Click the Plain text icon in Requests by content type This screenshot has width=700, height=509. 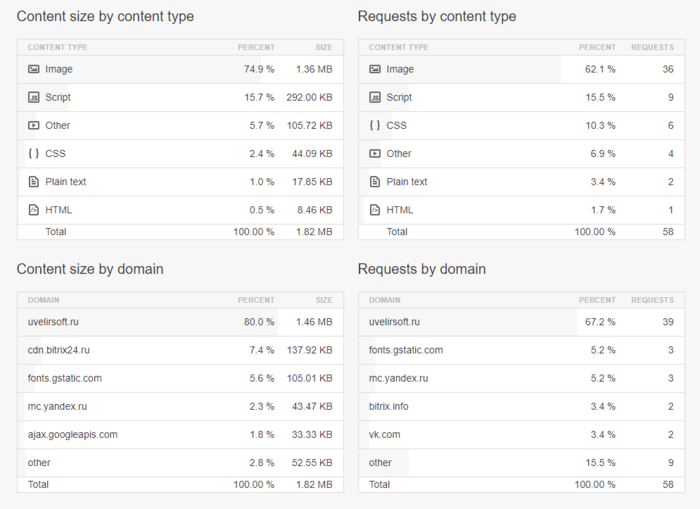point(375,182)
